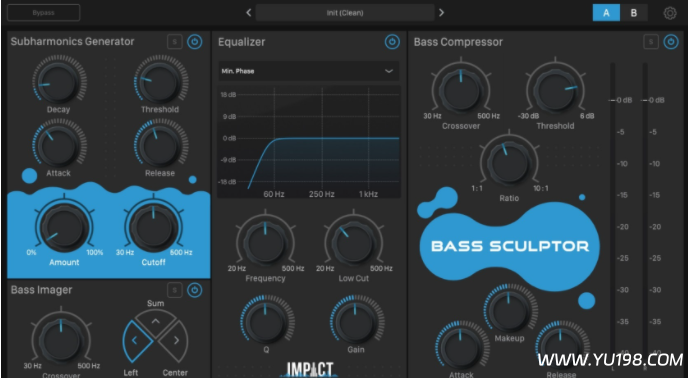Solo the Bass Compressor section
688x378 pixels.
(x=651, y=42)
